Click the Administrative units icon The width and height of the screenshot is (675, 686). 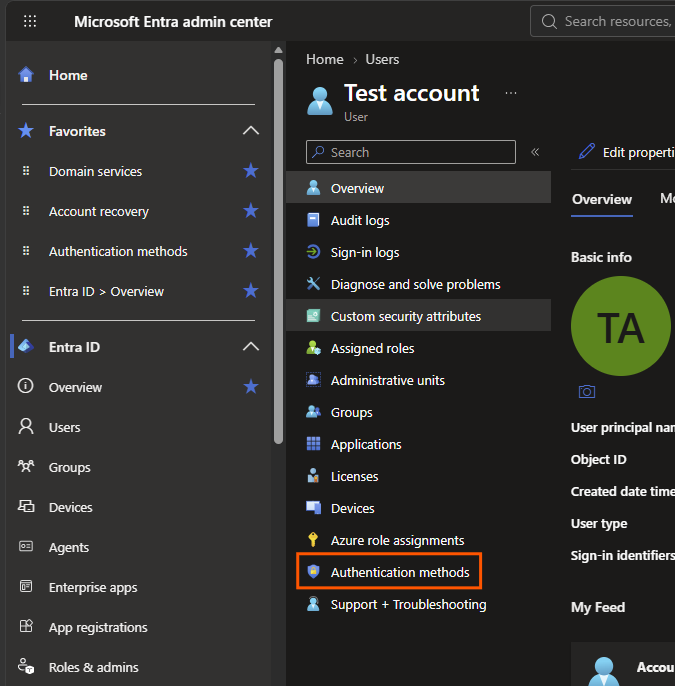pyautogui.click(x=313, y=379)
